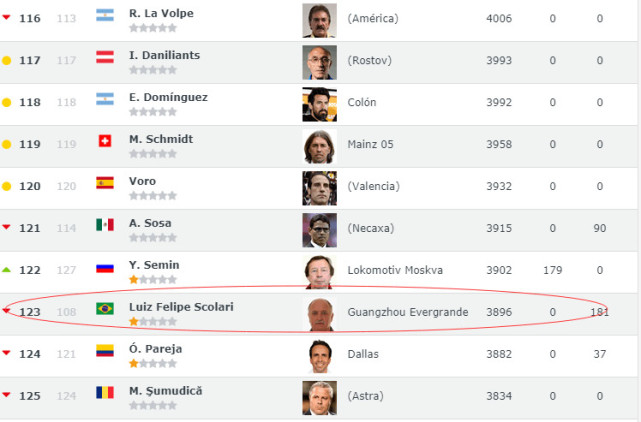Open the Luiz Felipe Scolari profile link
Screen dimensions: 641x422
(181, 307)
